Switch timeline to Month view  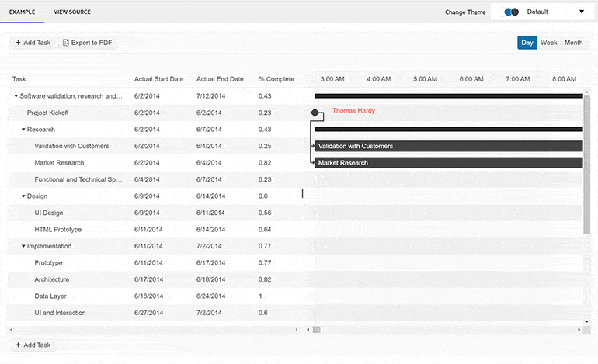(x=574, y=43)
